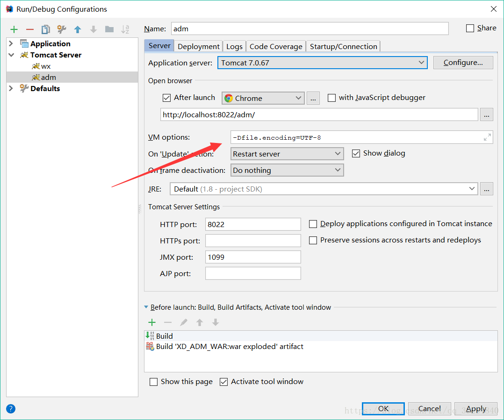Toggle Activate tool window checkbox

tap(223, 382)
